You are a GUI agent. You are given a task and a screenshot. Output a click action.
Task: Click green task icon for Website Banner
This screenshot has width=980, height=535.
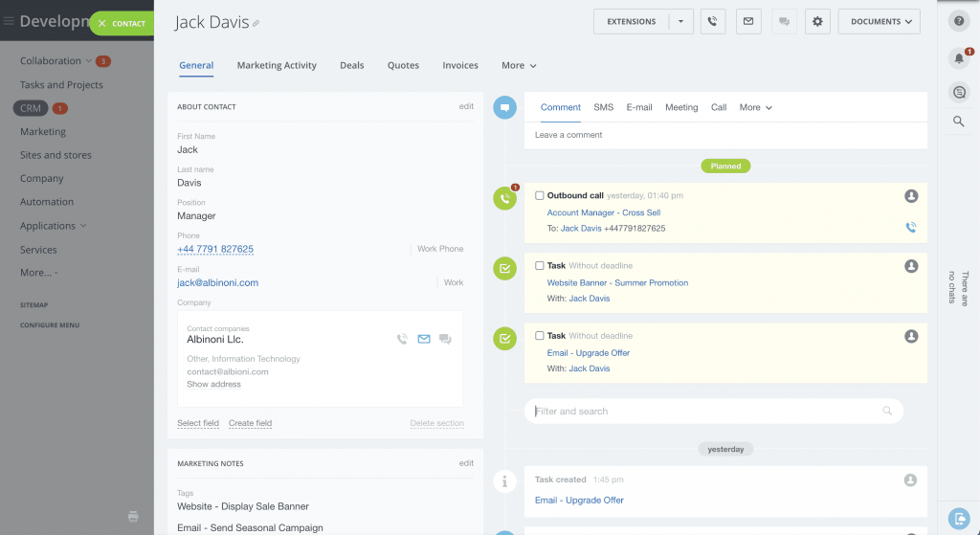pyautogui.click(x=504, y=269)
